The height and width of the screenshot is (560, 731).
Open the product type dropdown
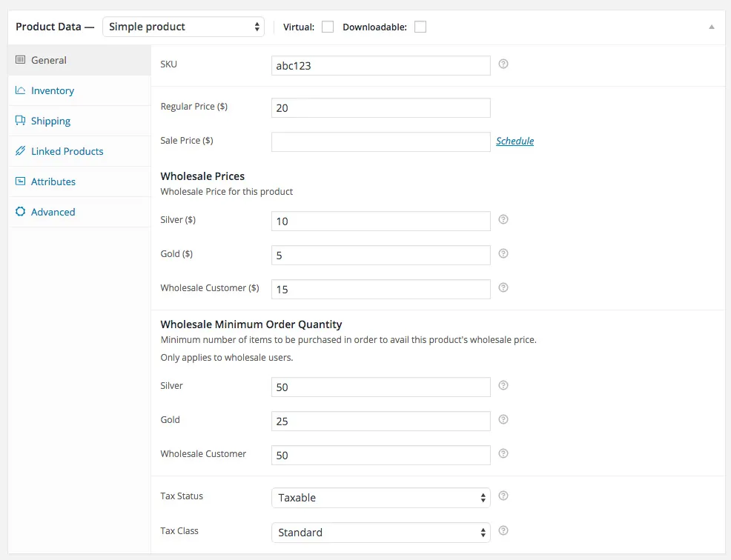183,26
